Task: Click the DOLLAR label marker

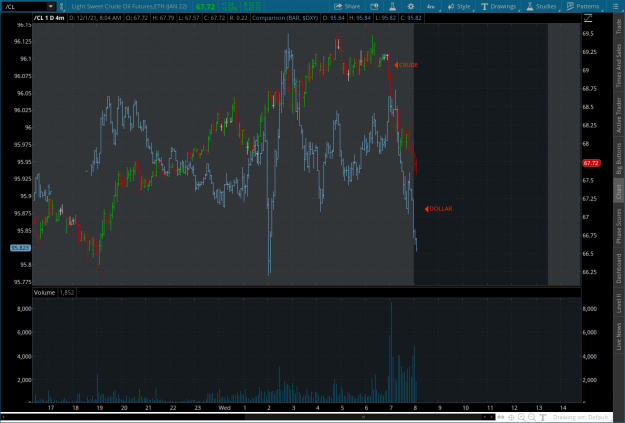Action: (x=438, y=209)
